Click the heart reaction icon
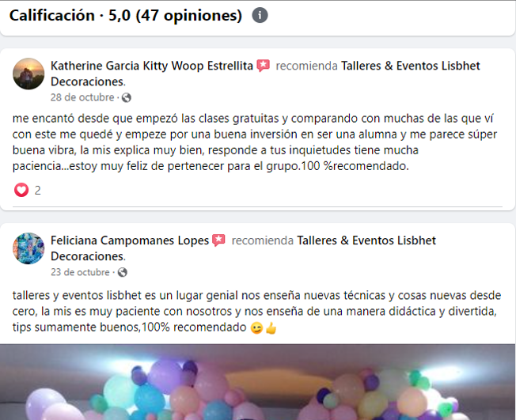 (x=21, y=190)
